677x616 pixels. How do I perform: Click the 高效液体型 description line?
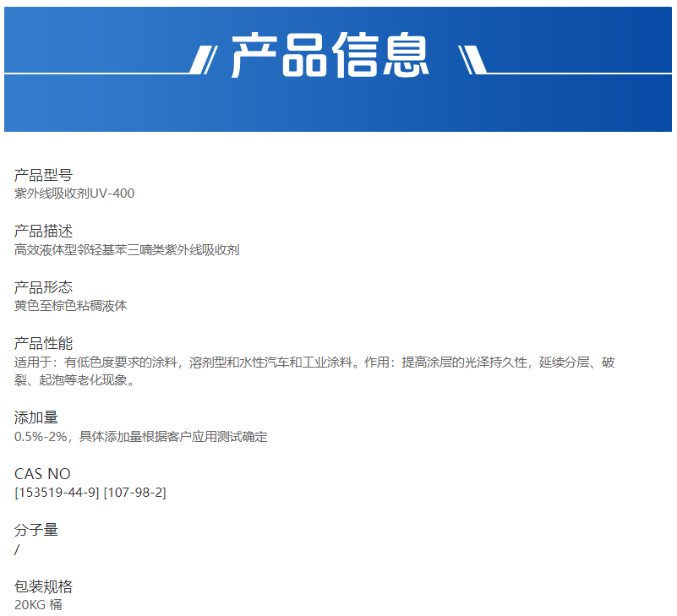point(127,249)
